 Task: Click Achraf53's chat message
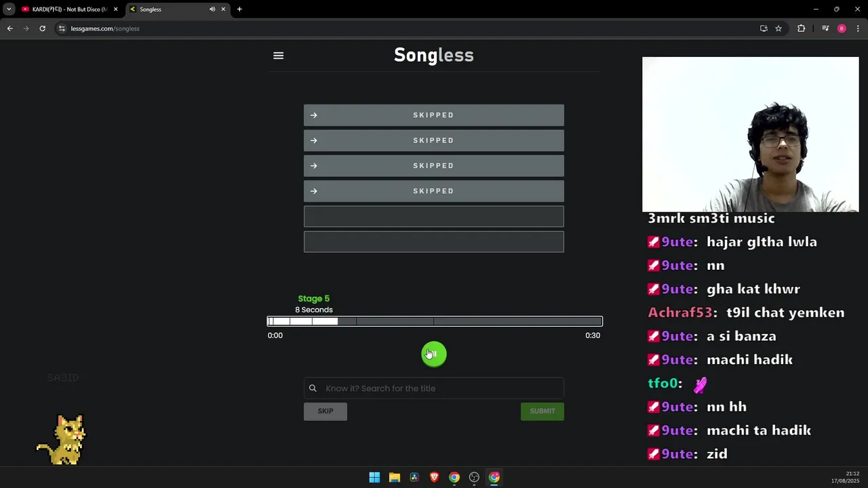click(x=746, y=312)
